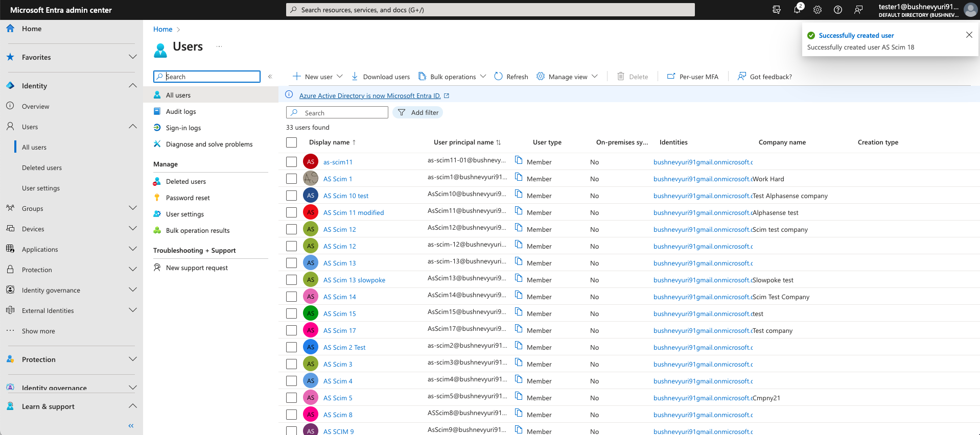Image resolution: width=980 pixels, height=435 pixels.
Task: Expand Applications in the sidebar
Action: (x=133, y=249)
